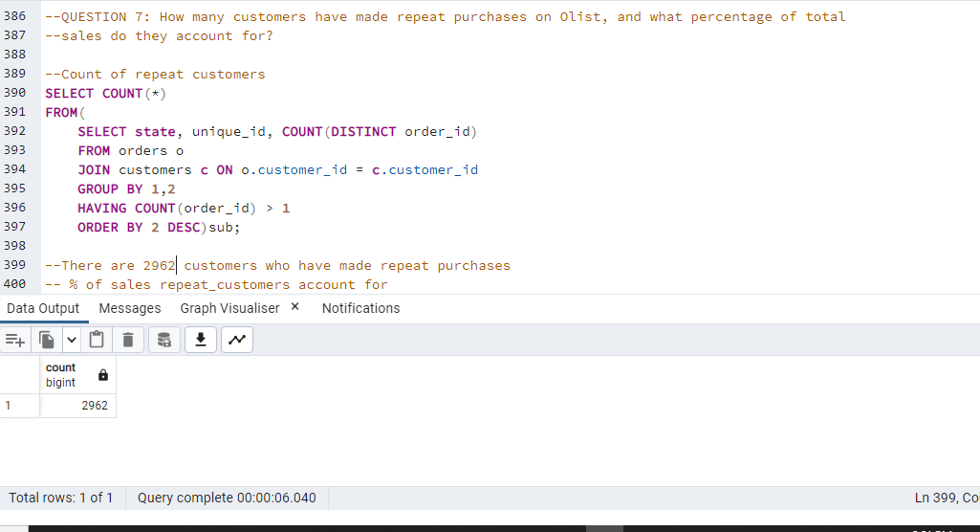Viewport: 980px width, 532px height.
Task: Select the result cell containing 2962
Action: pos(77,406)
